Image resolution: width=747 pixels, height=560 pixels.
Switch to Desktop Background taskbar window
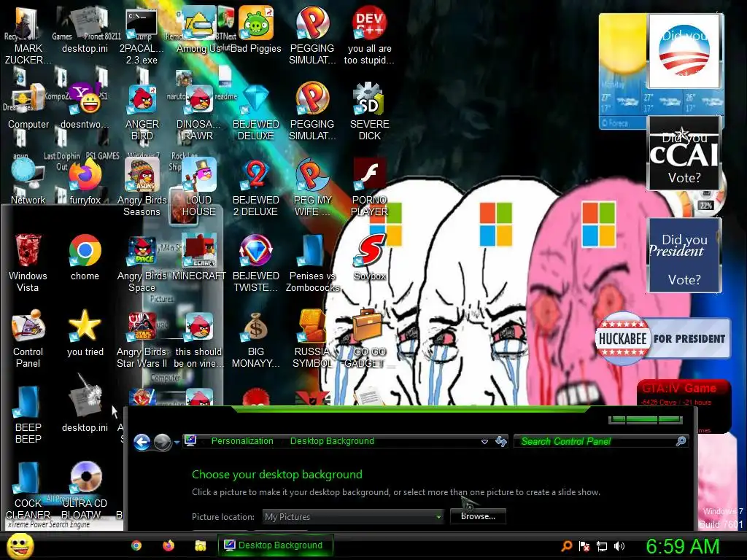click(x=275, y=545)
